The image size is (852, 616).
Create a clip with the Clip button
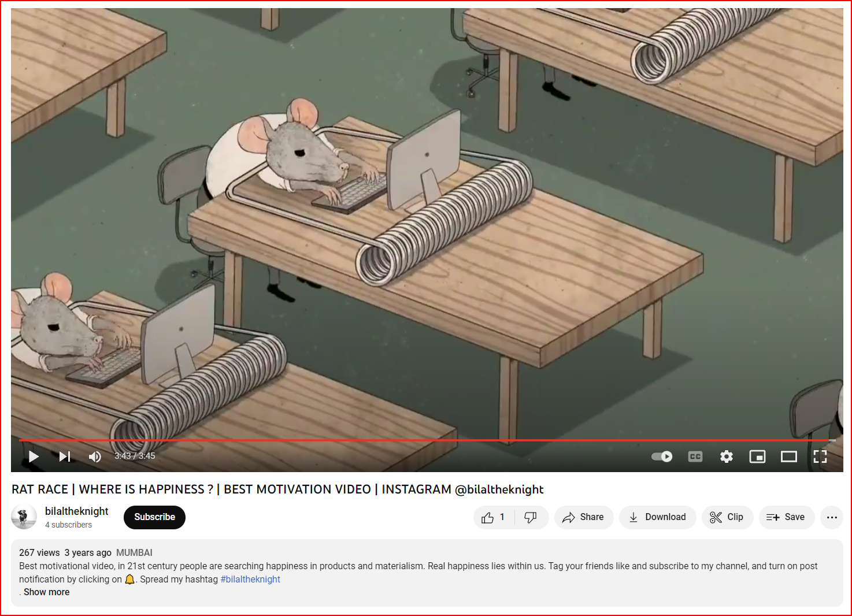[727, 517]
